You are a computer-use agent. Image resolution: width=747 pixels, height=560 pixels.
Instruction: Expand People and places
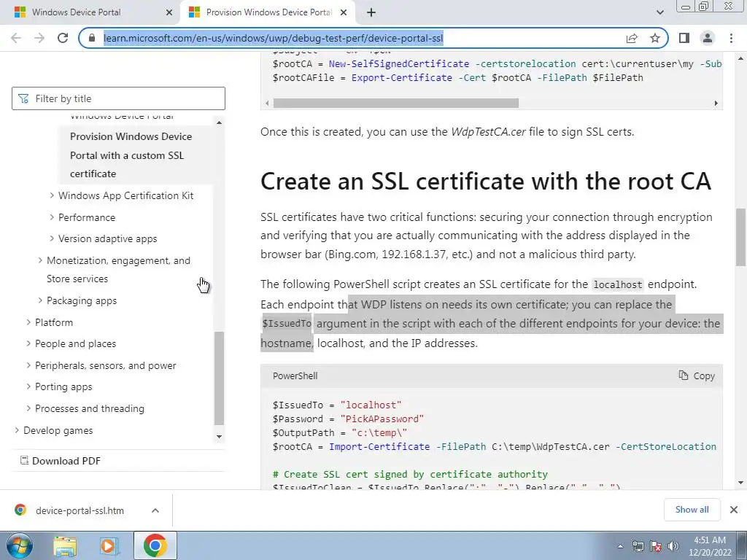tap(75, 344)
